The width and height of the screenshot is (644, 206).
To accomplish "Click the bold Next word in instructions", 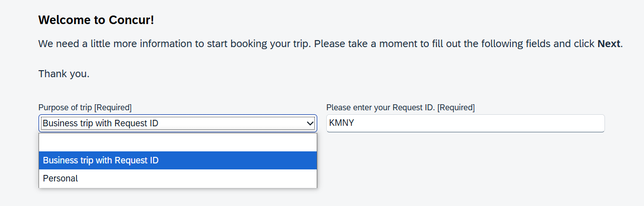I will 608,44.
